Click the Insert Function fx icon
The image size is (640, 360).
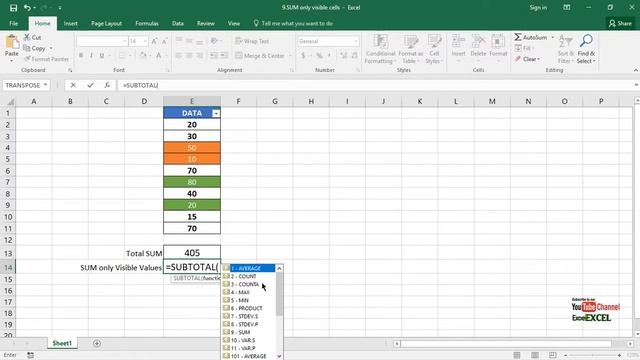pyautogui.click(x=107, y=85)
